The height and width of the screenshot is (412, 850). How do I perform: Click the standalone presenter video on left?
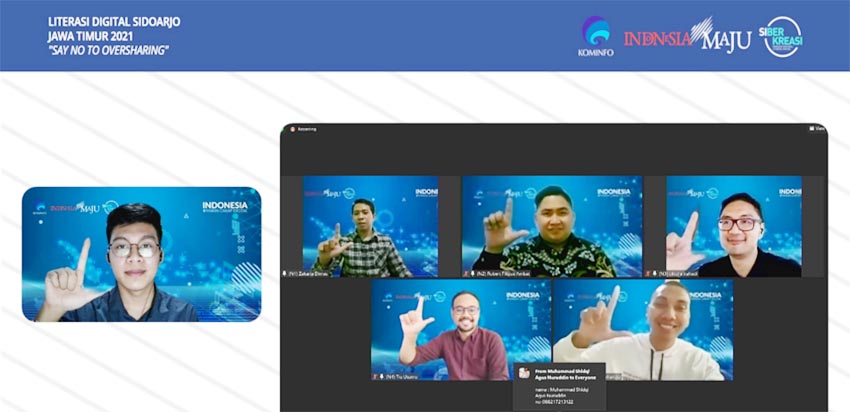click(x=141, y=254)
